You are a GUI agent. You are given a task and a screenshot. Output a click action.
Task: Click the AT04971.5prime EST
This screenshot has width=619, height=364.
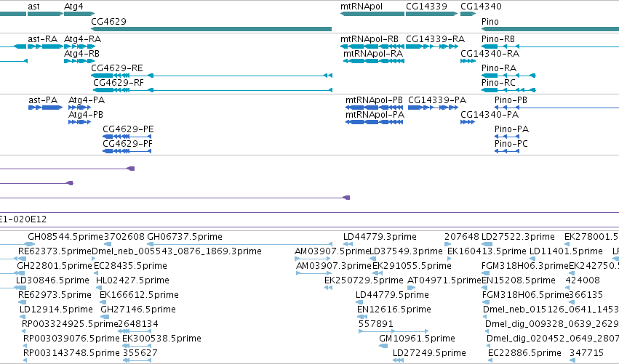(x=444, y=280)
